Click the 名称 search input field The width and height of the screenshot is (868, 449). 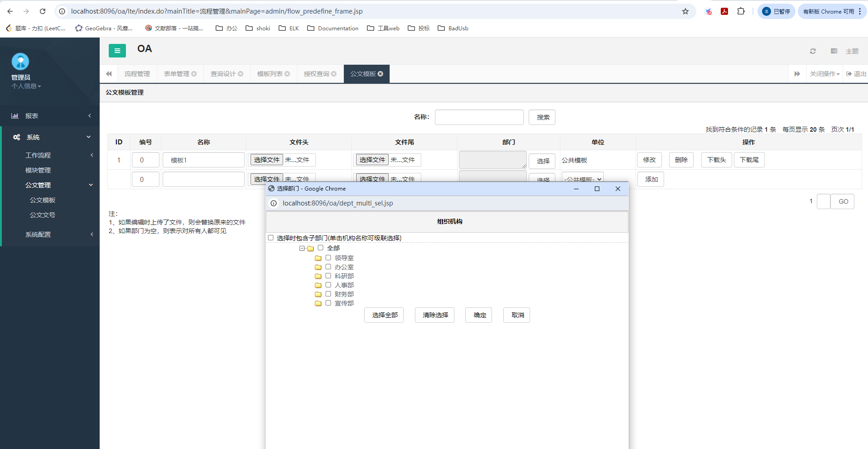click(x=479, y=117)
